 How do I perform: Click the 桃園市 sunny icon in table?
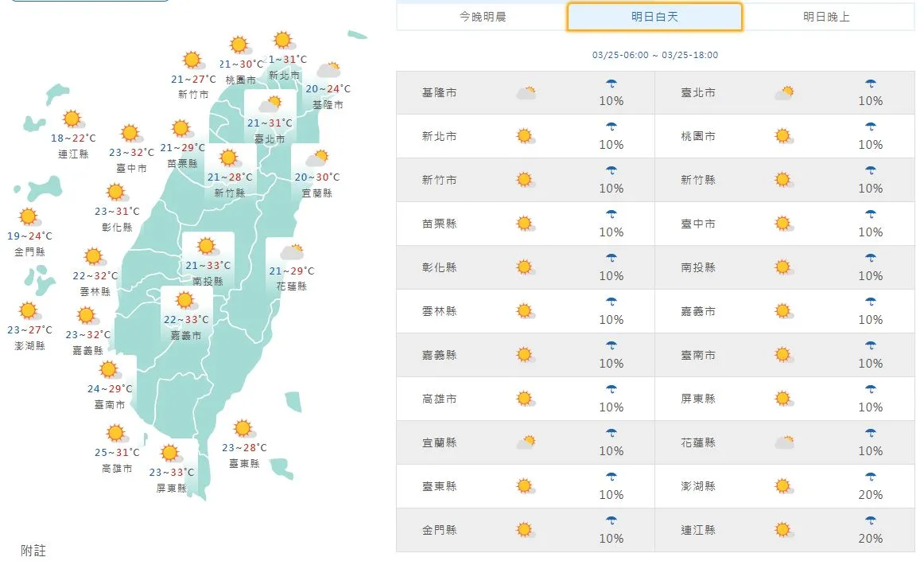784,136
